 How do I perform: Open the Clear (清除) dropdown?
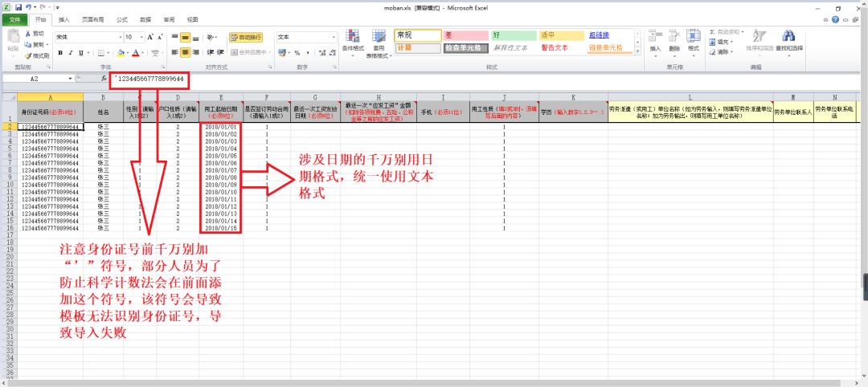(x=722, y=51)
